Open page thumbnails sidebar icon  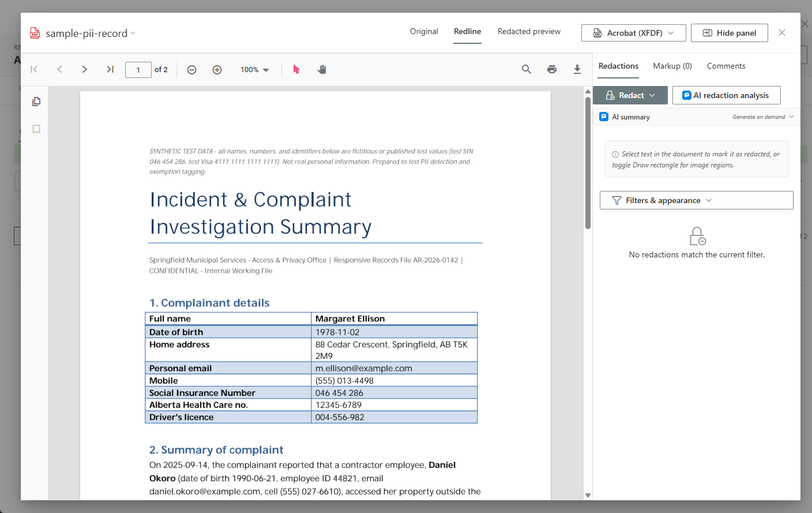pos(36,102)
